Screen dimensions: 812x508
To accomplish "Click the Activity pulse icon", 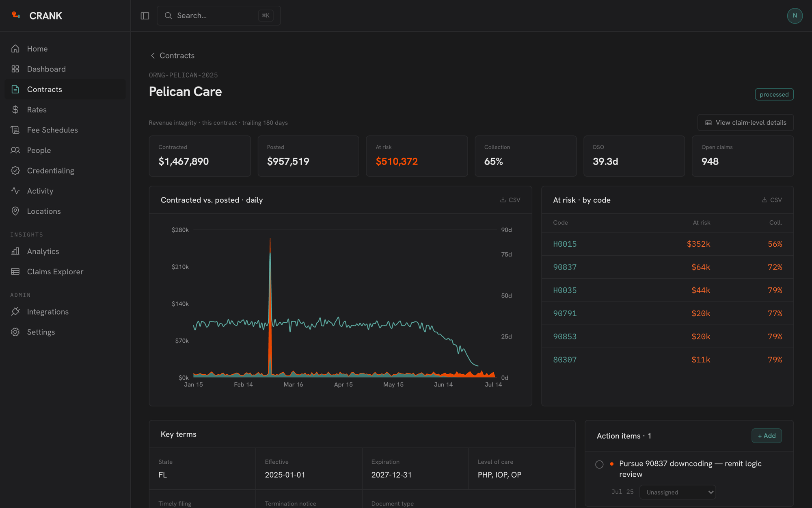I will pyautogui.click(x=15, y=191).
